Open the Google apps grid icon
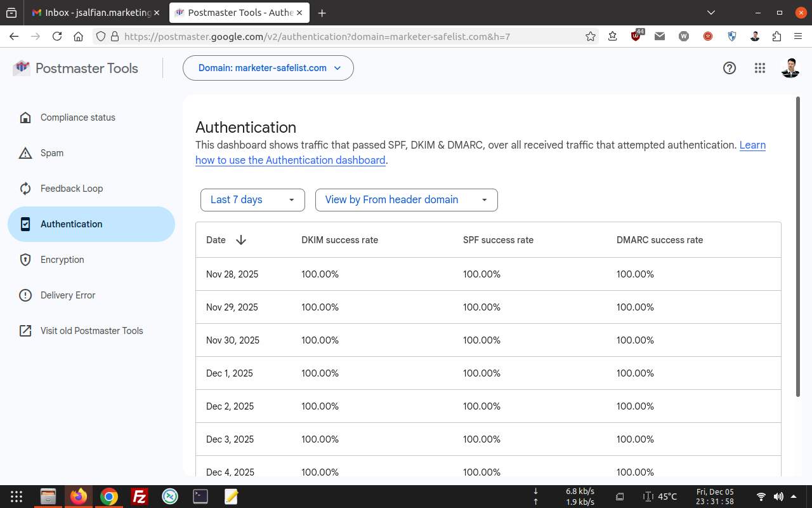812x508 pixels. (760, 68)
